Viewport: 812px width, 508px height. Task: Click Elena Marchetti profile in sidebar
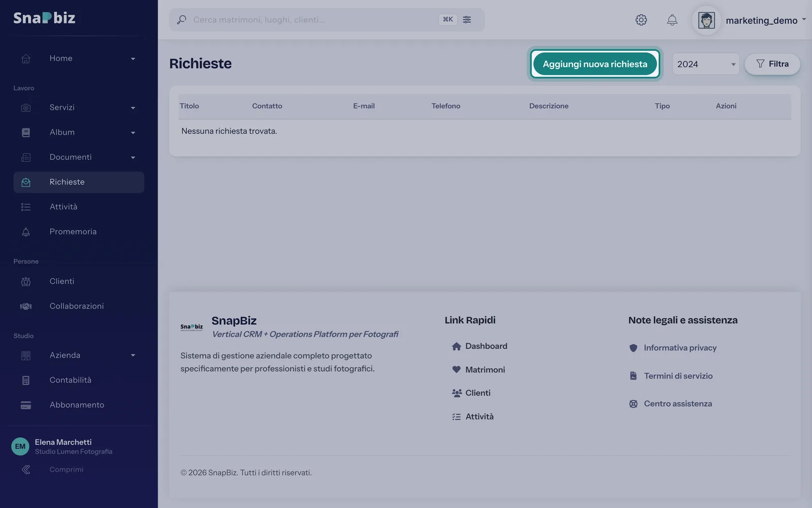coord(62,447)
